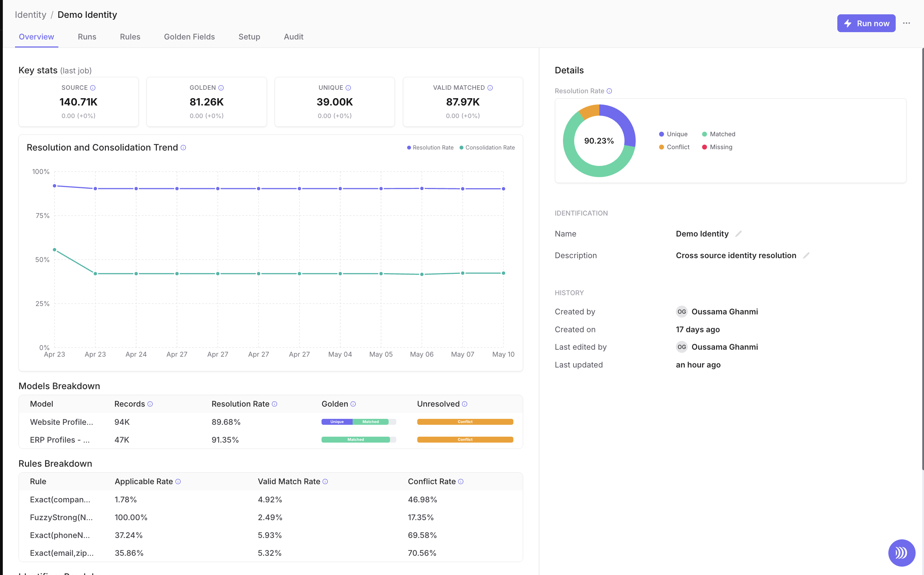Click the Run now button

pos(866,23)
